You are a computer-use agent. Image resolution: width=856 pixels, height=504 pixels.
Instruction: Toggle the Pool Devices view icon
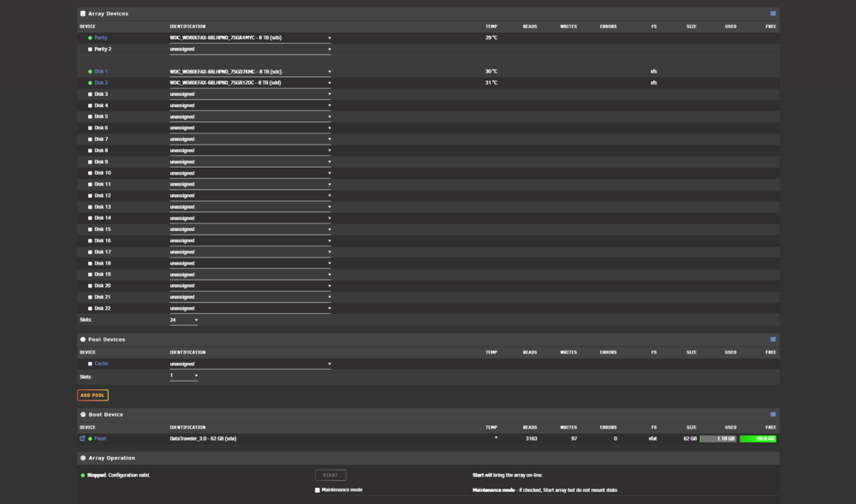(772, 339)
